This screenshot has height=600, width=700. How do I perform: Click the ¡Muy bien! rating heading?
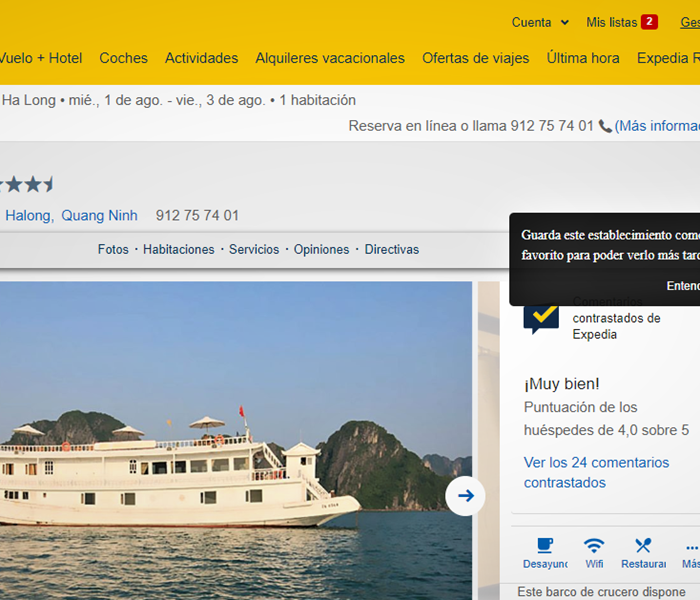pyautogui.click(x=562, y=384)
